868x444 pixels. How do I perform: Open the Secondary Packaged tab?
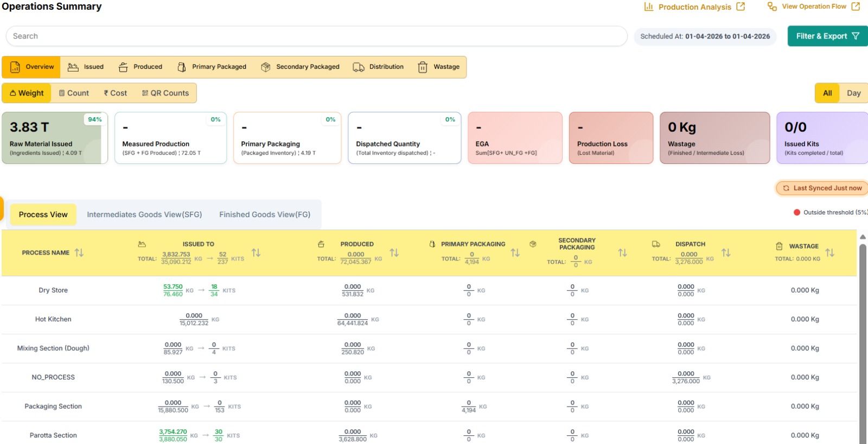coord(300,67)
